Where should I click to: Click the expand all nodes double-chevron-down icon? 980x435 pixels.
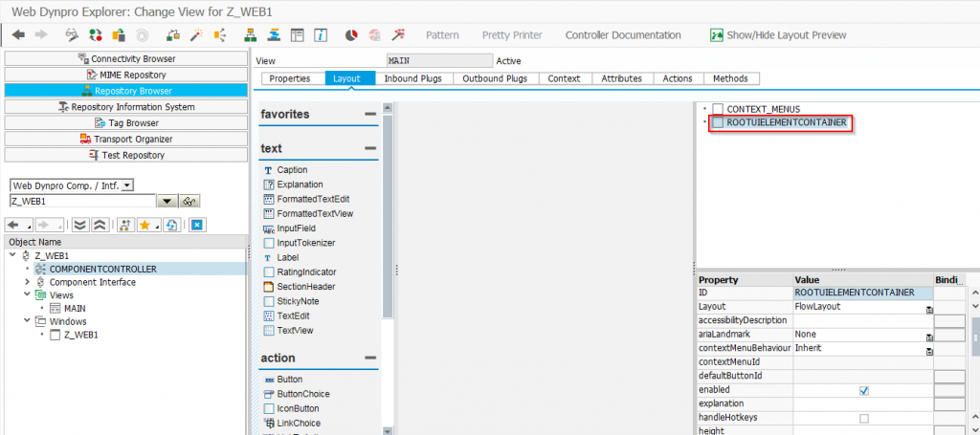pyautogui.click(x=80, y=226)
